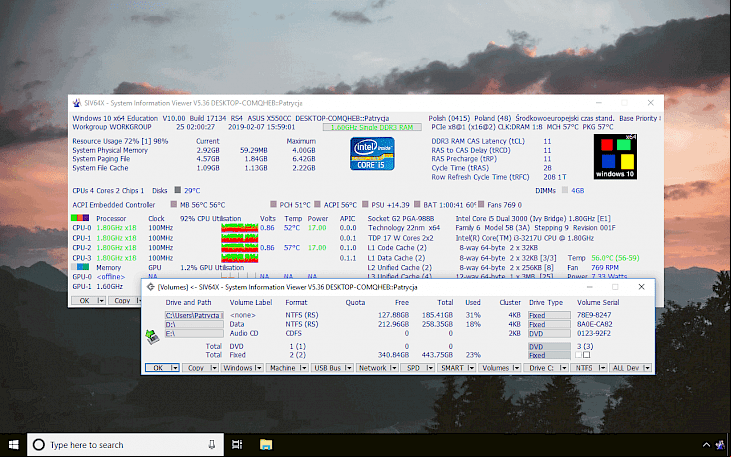Click the Audio CD volume label
The width and height of the screenshot is (731, 457).
[x=244, y=333]
